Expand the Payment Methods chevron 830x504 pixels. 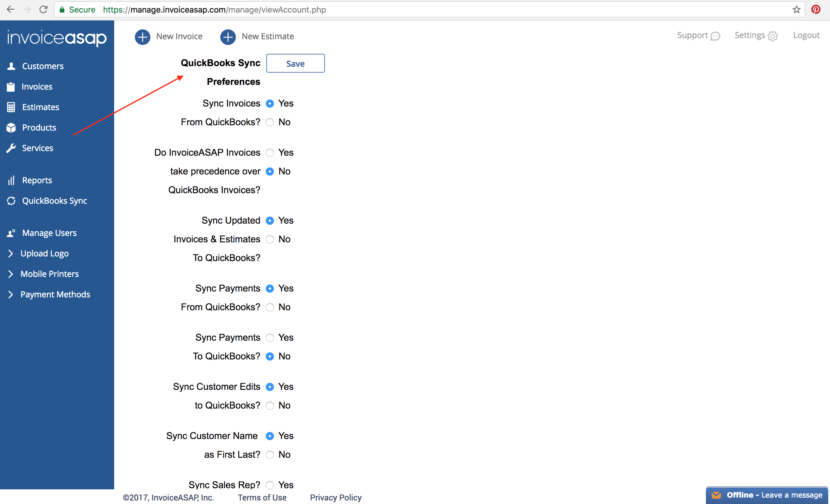pos(11,294)
